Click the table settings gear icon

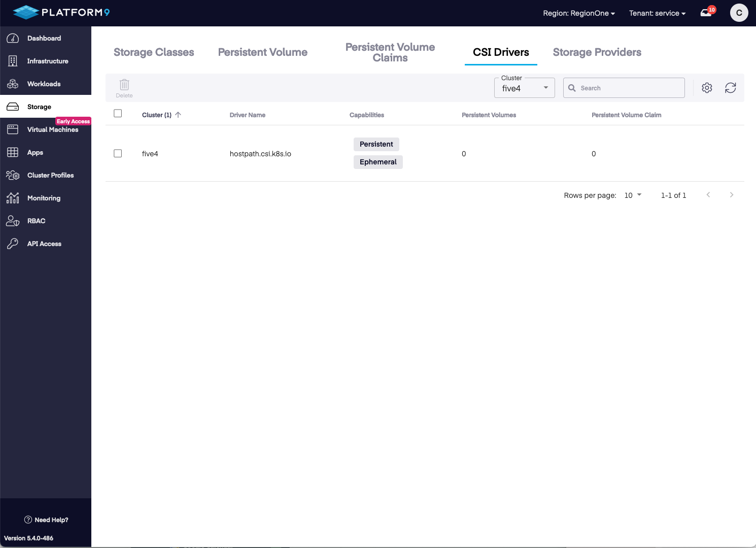[707, 88]
